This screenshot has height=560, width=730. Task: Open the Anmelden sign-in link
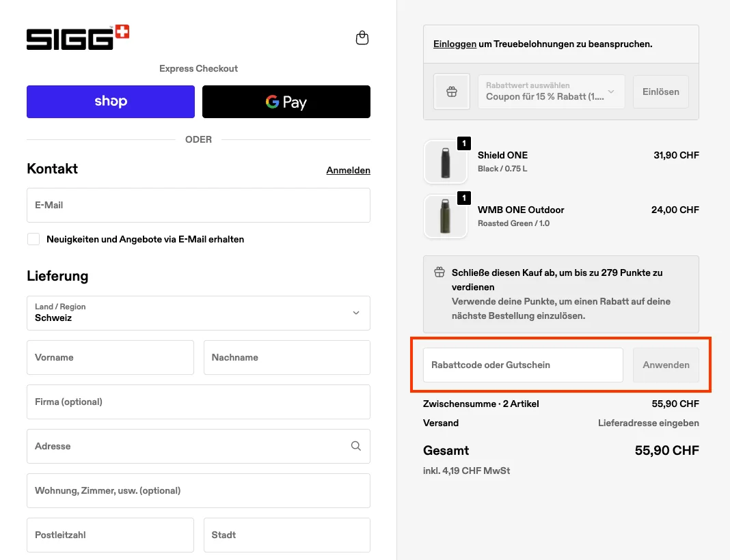click(x=348, y=170)
